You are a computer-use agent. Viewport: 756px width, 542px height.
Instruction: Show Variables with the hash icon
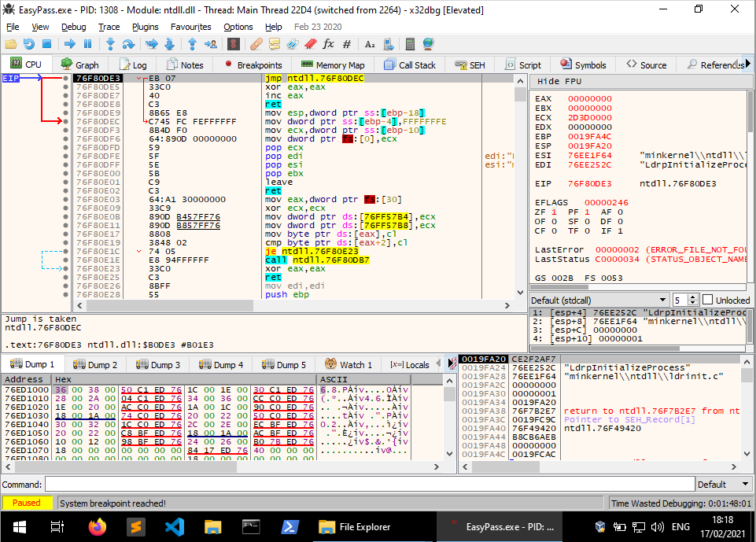click(347, 44)
